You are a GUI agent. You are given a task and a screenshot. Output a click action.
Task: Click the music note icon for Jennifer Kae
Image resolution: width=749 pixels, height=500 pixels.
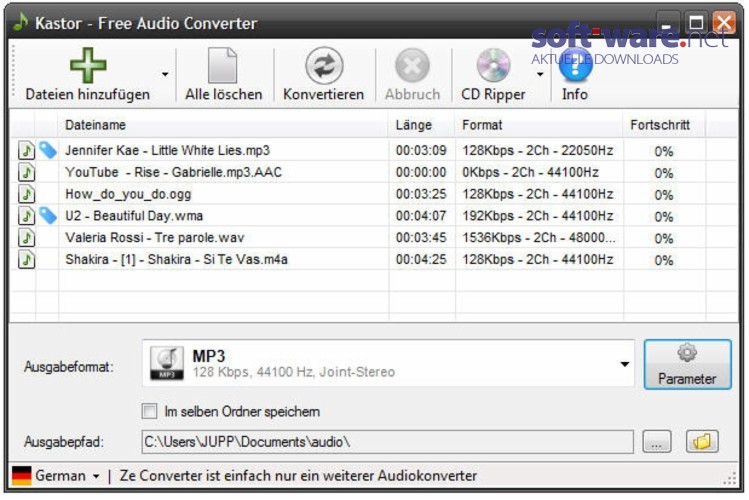coord(27,150)
